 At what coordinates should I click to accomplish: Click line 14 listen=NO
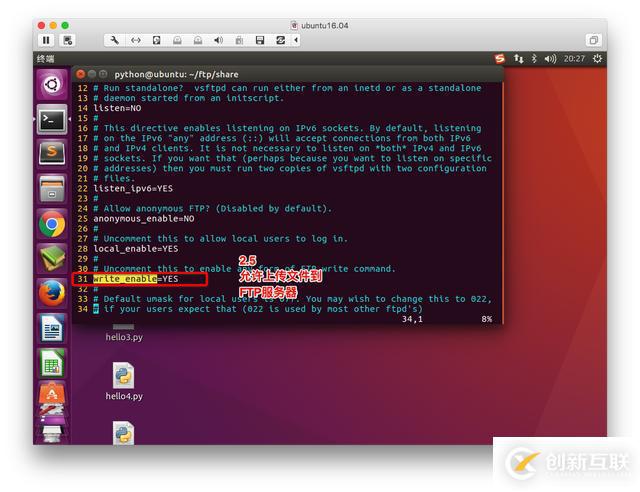117,108
